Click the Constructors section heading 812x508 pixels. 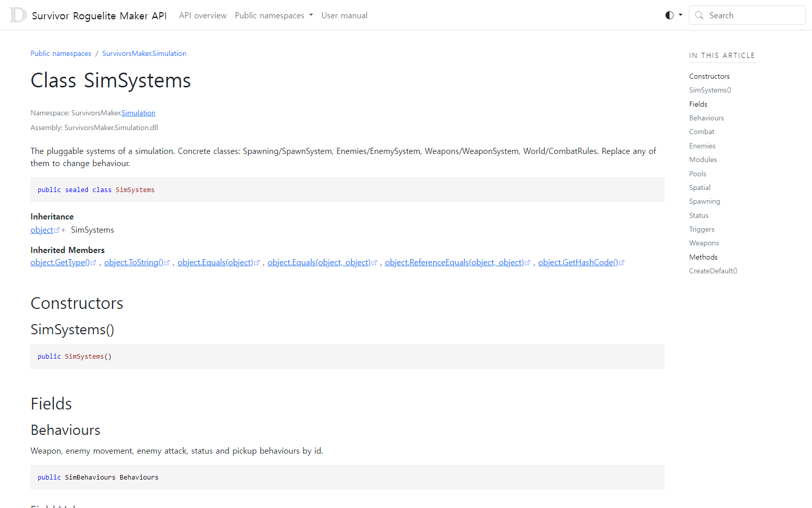77,303
